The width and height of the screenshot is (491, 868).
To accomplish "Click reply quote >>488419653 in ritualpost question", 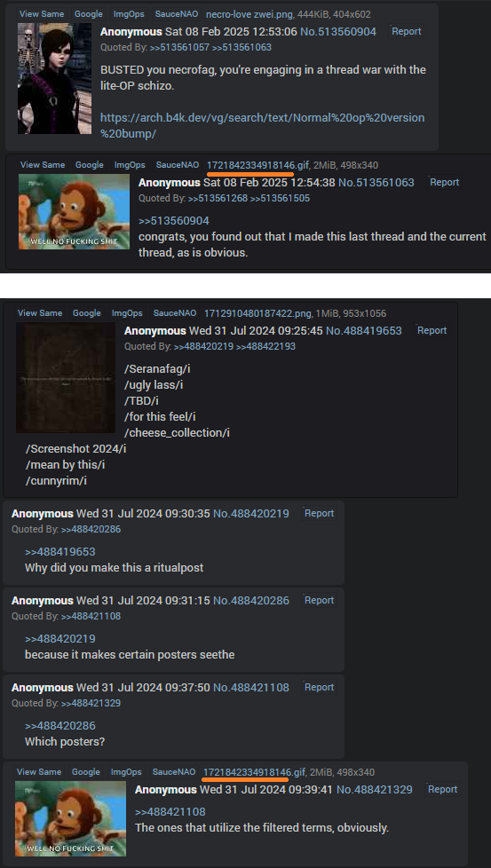I will click(60, 552).
